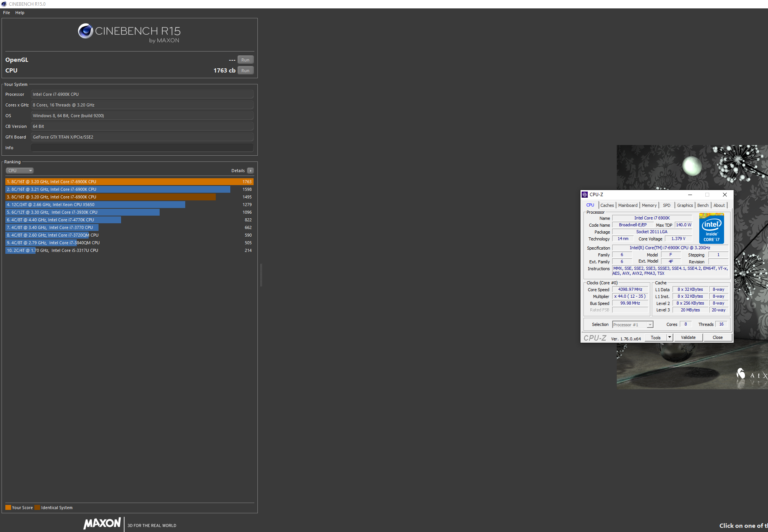
Task: Select ranking row 1 with score 1763
Action: 129,182
